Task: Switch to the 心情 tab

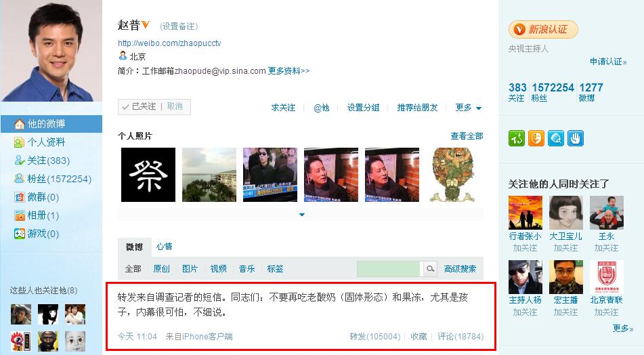Action: 165,247
